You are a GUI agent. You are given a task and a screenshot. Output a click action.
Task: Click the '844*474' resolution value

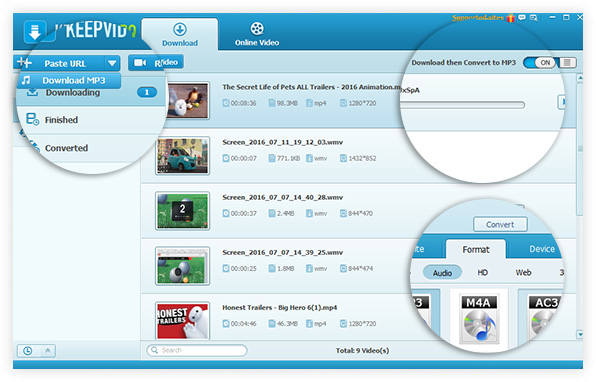[361, 268]
